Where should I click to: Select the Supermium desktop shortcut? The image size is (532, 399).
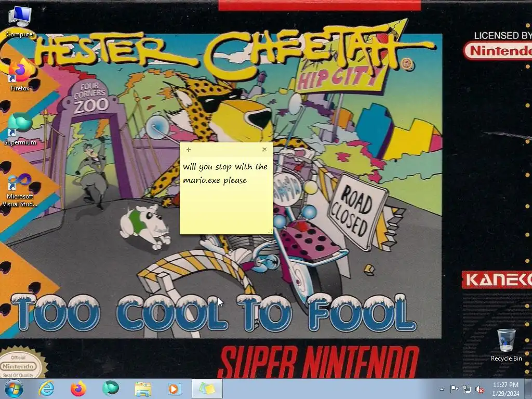coord(20,129)
